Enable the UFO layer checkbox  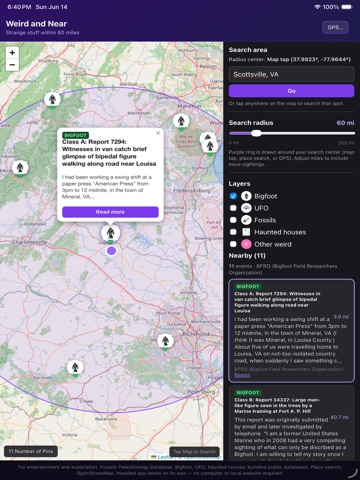[x=233, y=208]
